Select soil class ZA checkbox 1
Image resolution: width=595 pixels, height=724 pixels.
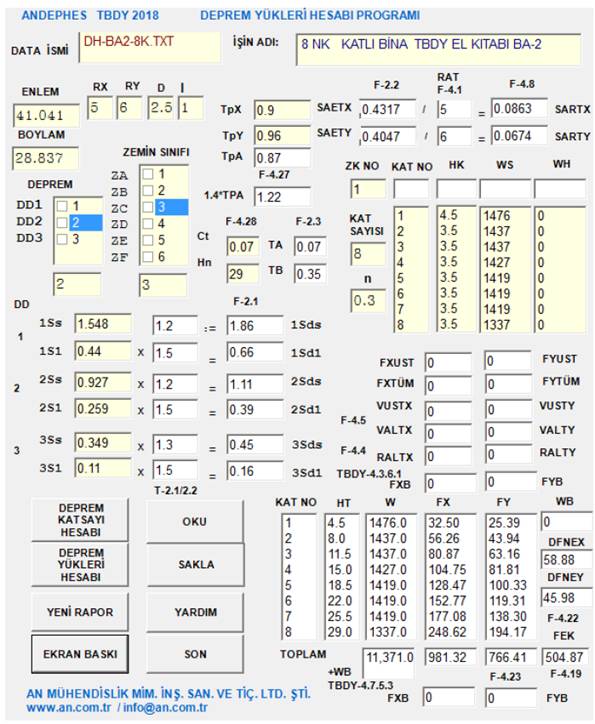pos(148,174)
